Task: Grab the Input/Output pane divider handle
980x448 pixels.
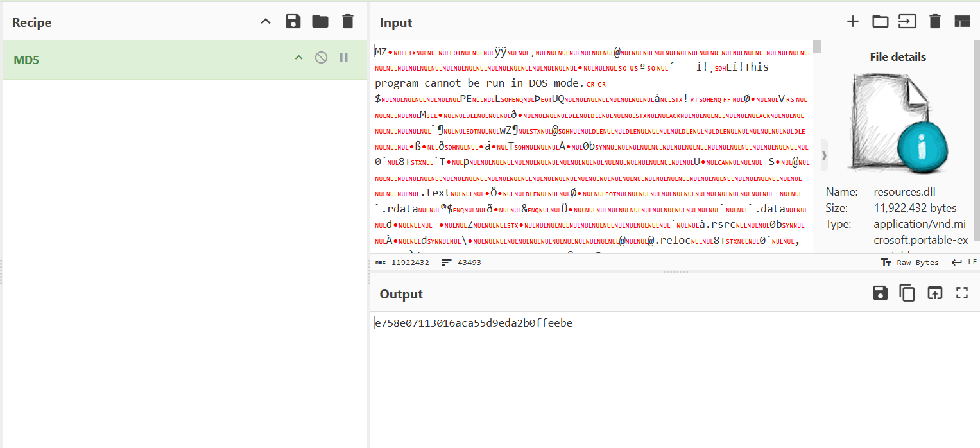Action: click(675, 272)
